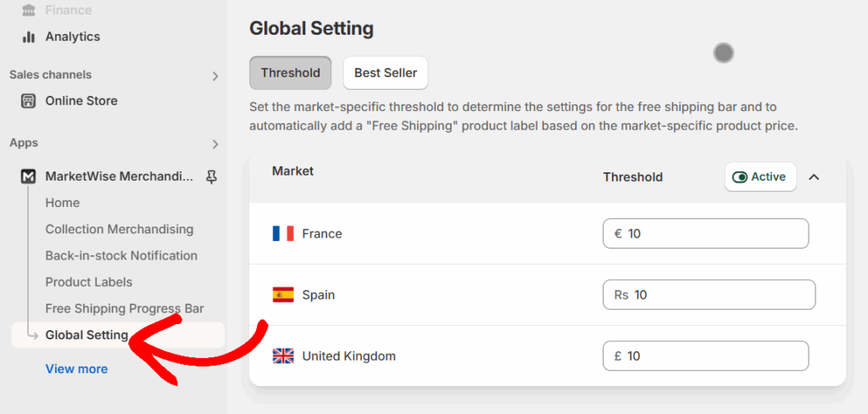Expand the Sales channels section chevron
Viewport: 868px width, 414px height.
pyautogui.click(x=215, y=76)
